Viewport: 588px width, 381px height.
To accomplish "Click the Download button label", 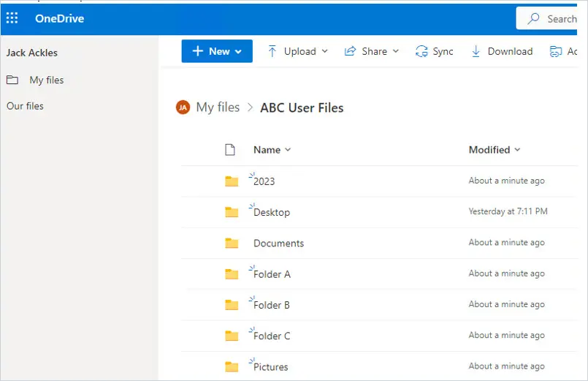I will pos(510,51).
